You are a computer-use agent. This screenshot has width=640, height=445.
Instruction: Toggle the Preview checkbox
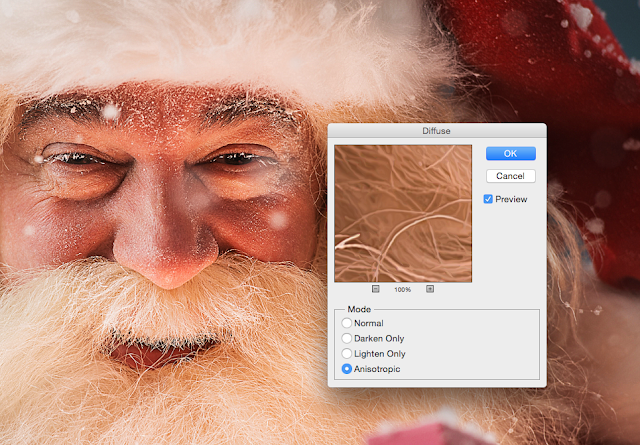click(x=488, y=199)
